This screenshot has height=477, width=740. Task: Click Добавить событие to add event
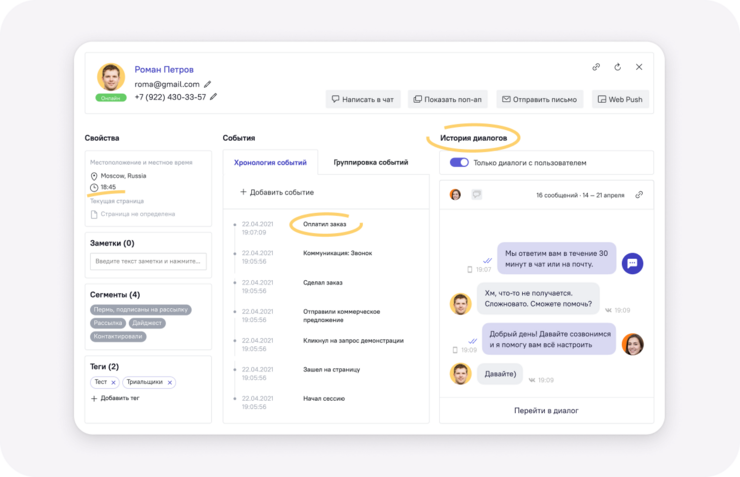click(277, 192)
